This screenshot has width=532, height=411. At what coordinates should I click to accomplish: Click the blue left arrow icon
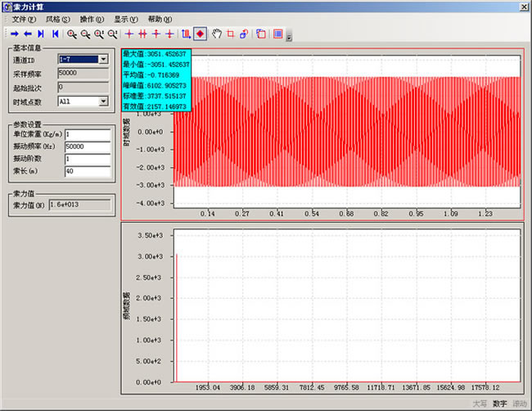[x=28, y=34]
